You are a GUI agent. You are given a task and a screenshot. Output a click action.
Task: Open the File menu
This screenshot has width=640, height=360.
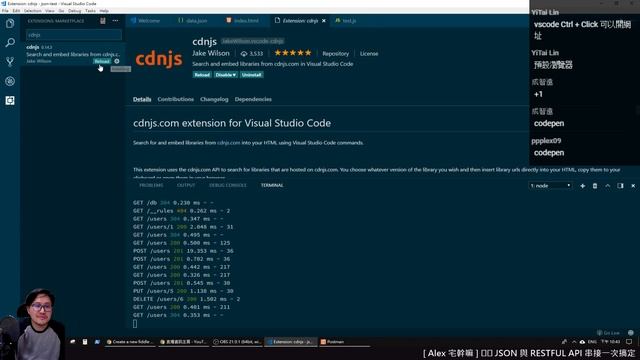(x=5, y=11)
